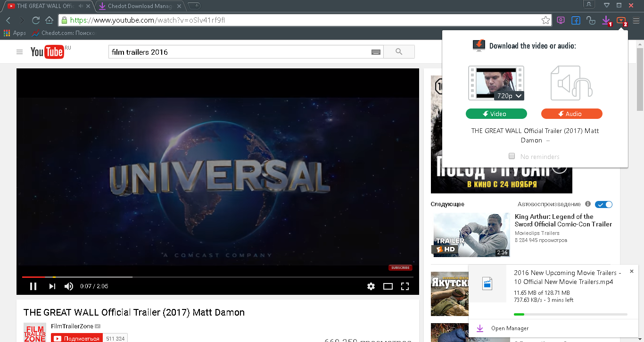644x342 pixels.
Task: Open the new tab button
Action: pyautogui.click(x=194, y=6)
